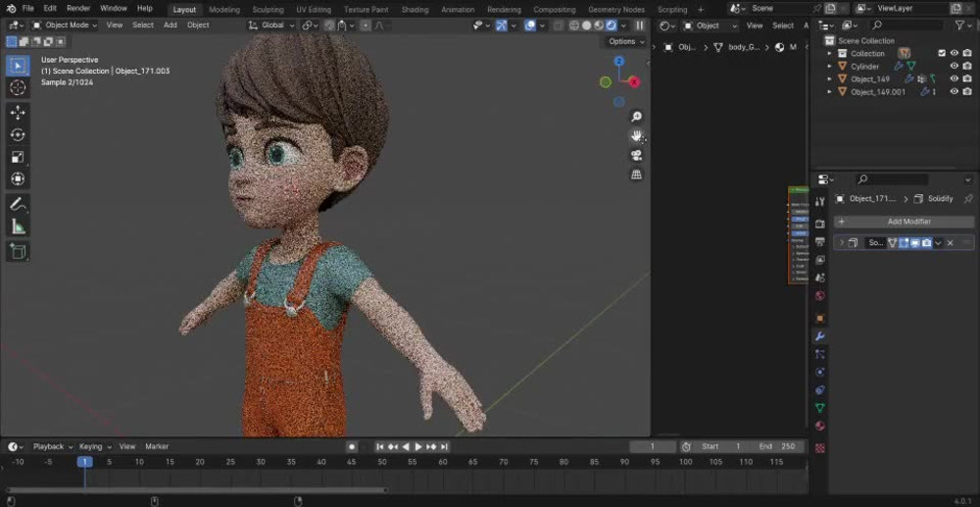
Task: Open Global transform orientation dropdown
Action: click(x=271, y=25)
